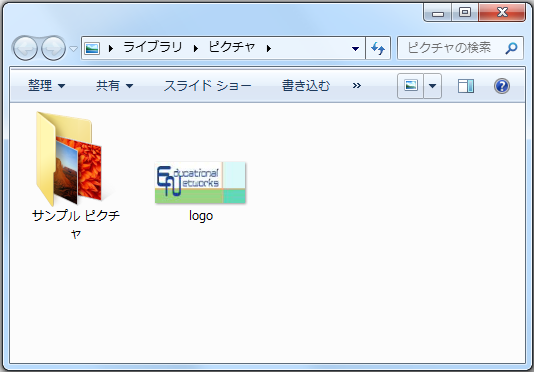Open Help with the question mark icon
The width and height of the screenshot is (534, 372).
(502, 86)
